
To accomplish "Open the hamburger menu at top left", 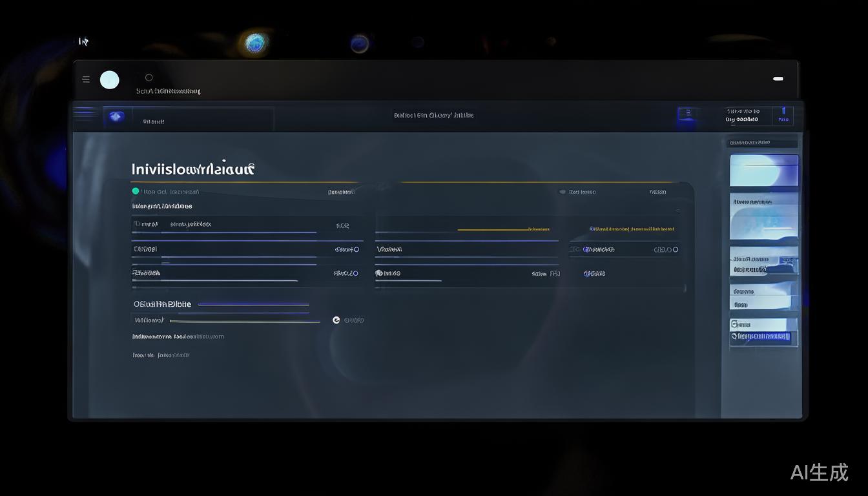I will (x=86, y=79).
